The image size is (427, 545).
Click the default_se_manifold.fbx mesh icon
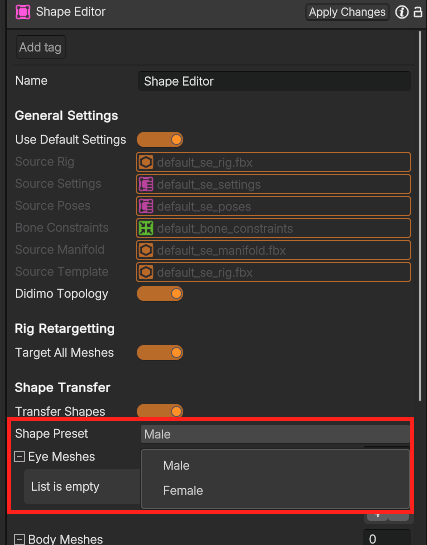tap(146, 250)
